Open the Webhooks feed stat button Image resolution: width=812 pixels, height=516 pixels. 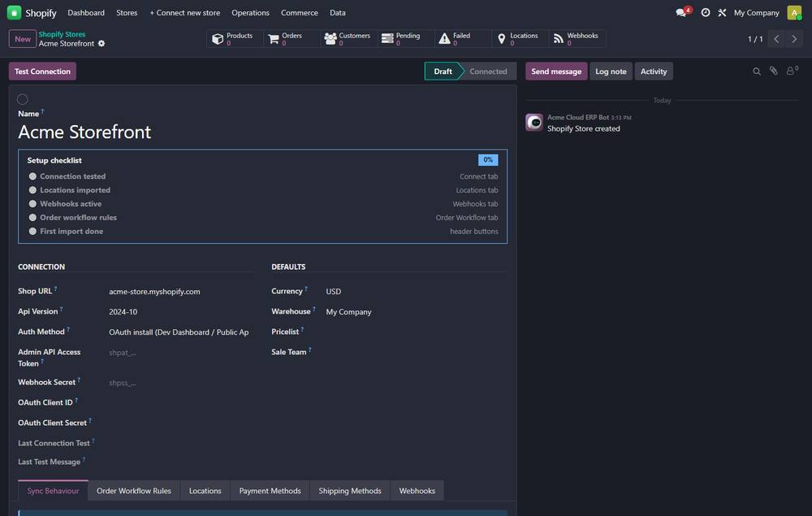click(x=577, y=39)
